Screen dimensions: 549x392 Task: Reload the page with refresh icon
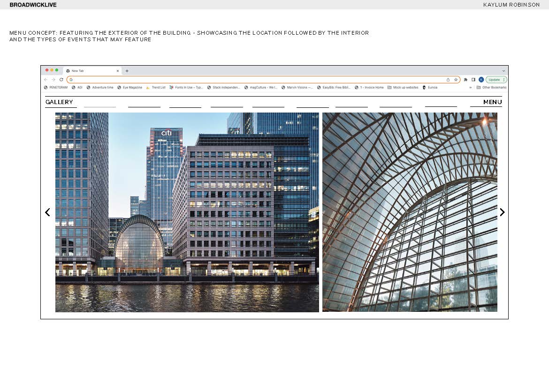coord(61,80)
